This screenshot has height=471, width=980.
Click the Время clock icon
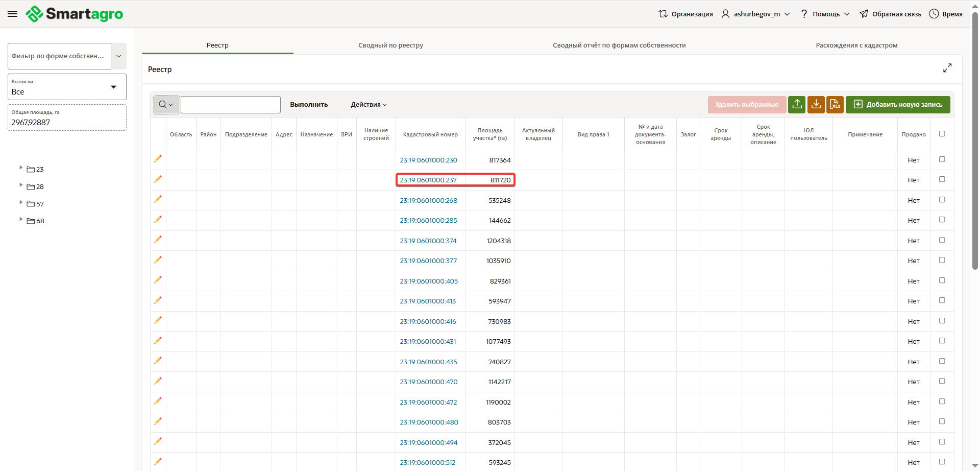click(934, 14)
